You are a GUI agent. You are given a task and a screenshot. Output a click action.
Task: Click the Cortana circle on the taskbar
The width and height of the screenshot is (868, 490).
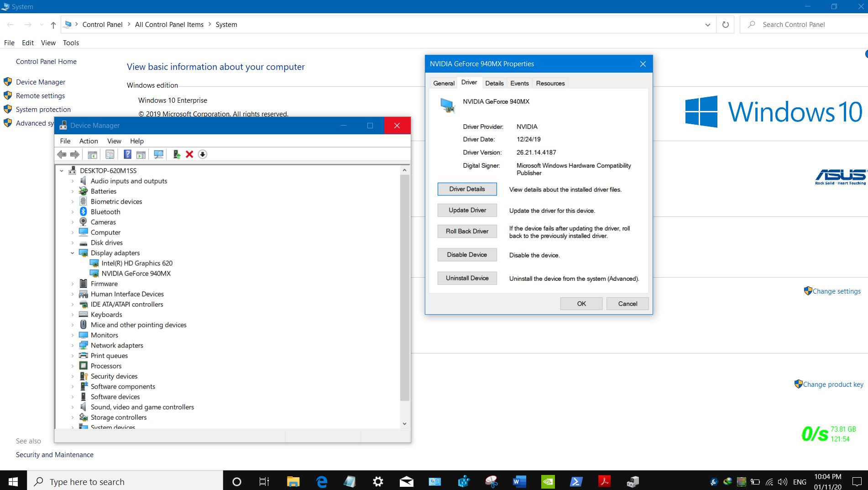click(236, 481)
